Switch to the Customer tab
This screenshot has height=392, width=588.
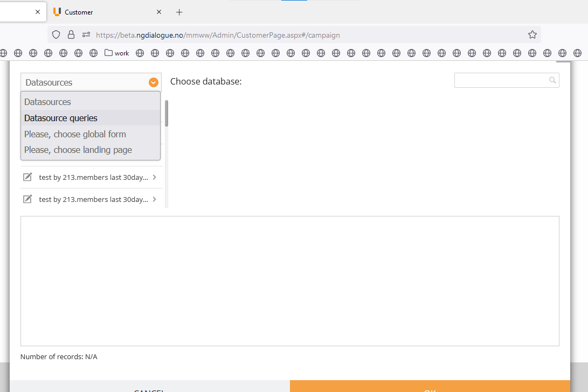[x=102, y=12]
